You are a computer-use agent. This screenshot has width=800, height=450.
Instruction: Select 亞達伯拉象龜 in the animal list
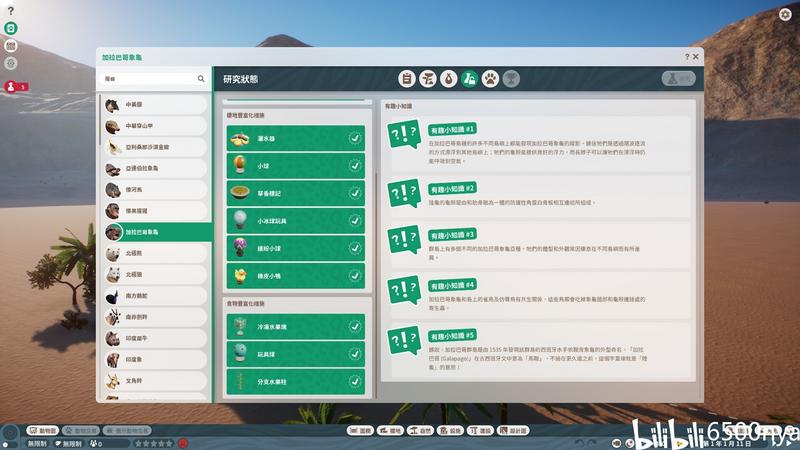click(x=155, y=168)
